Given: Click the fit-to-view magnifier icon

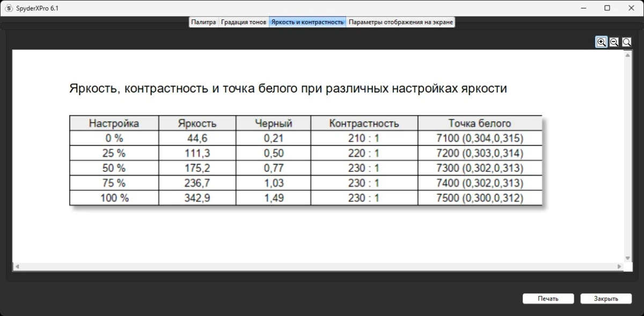Looking at the screenshot, I should point(626,42).
